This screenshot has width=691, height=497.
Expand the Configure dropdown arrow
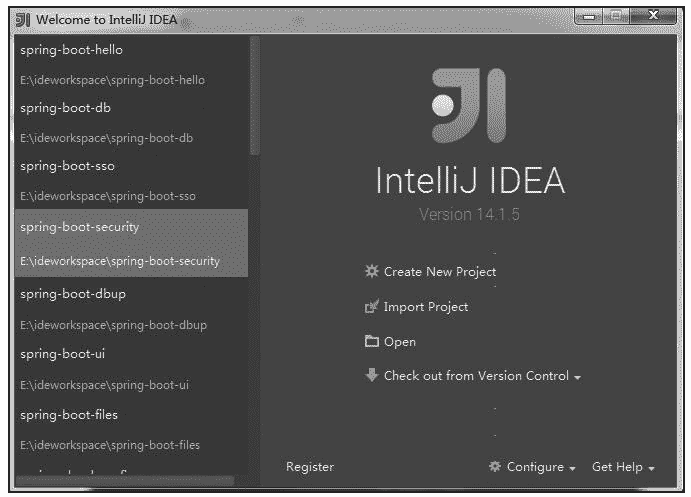point(572,468)
